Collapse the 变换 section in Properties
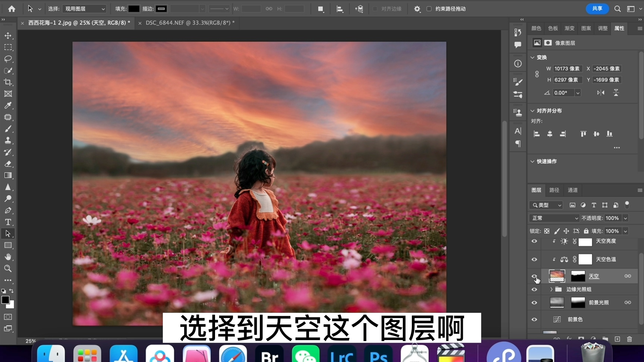644x362 pixels. (533, 57)
